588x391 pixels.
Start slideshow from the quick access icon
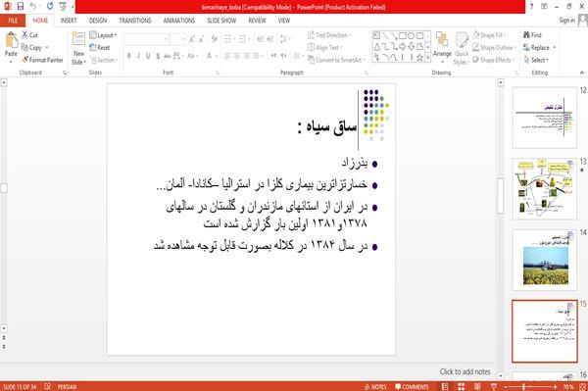click(x=63, y=6)
